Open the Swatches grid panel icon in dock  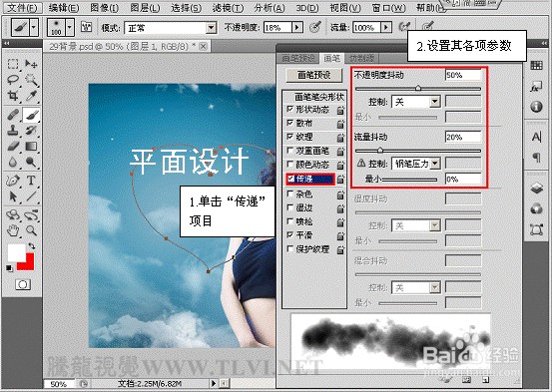536,66
